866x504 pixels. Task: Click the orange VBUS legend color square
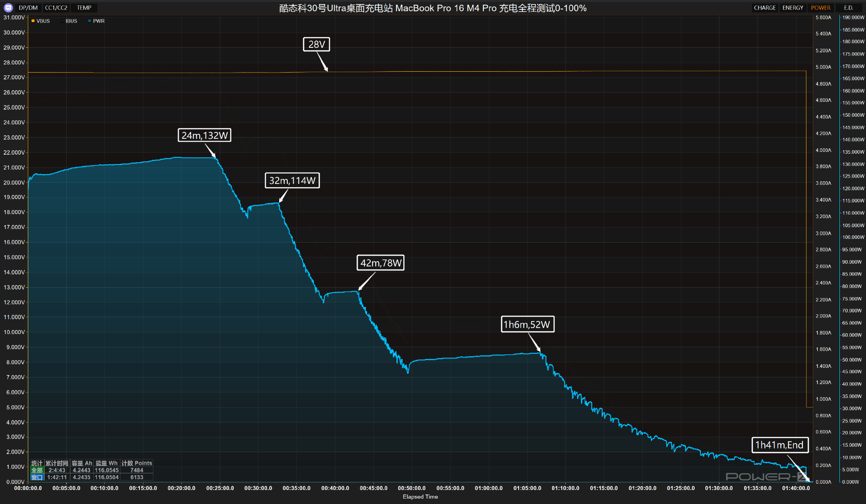33,21
